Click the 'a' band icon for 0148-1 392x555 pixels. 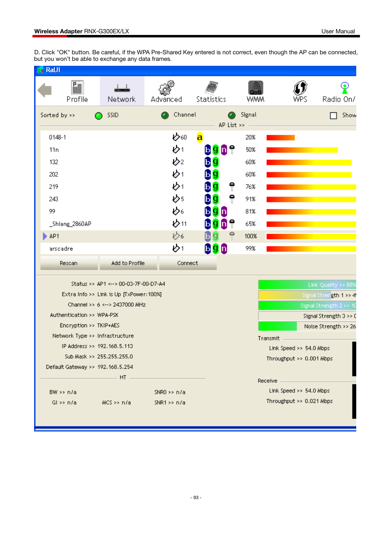pos(200,137)
